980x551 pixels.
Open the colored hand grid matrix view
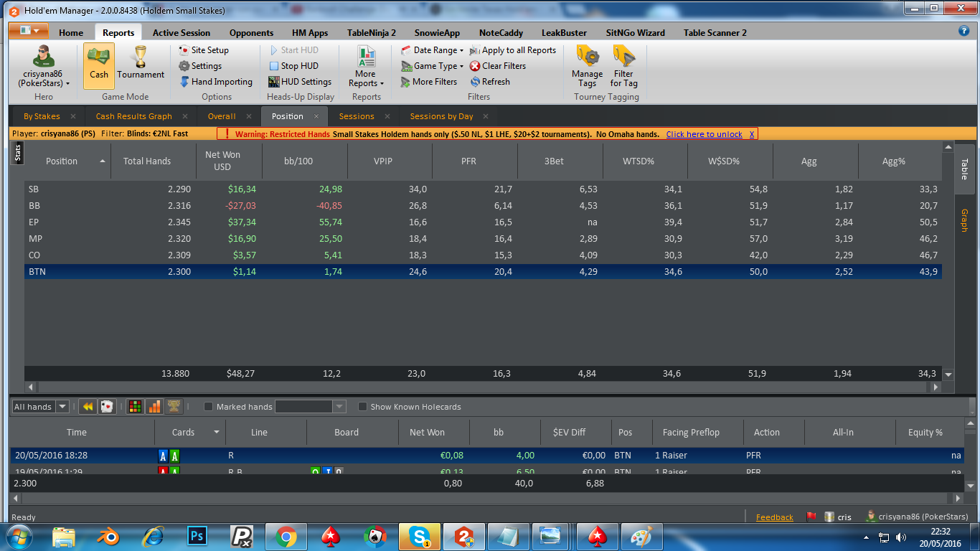point(135,407)
